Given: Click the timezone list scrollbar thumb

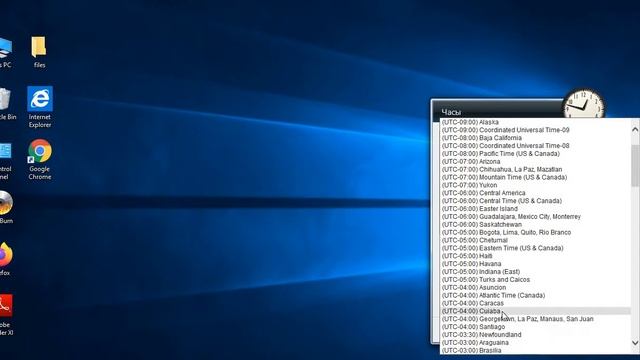Looking at the screenshot, I should pyautogui.click(x=635, y=165).
